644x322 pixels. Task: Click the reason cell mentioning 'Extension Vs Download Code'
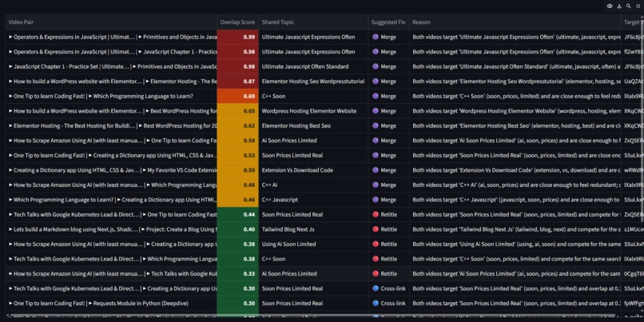[x=515, y=170]
